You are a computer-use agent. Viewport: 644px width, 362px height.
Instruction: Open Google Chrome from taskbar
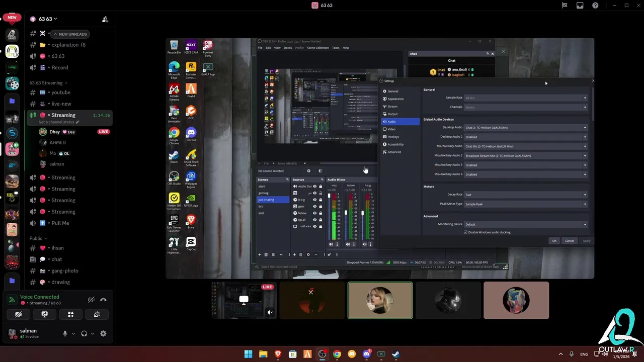337,354
